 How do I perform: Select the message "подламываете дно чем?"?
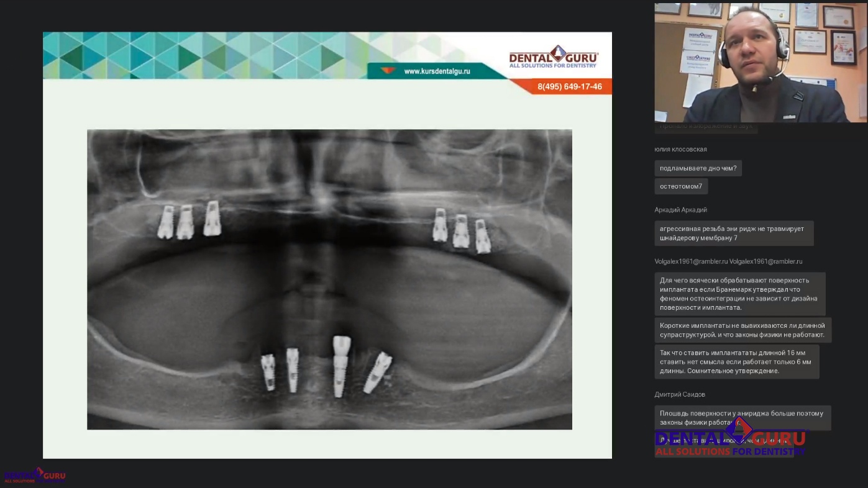pyautogui.click(x=698, y=168)
